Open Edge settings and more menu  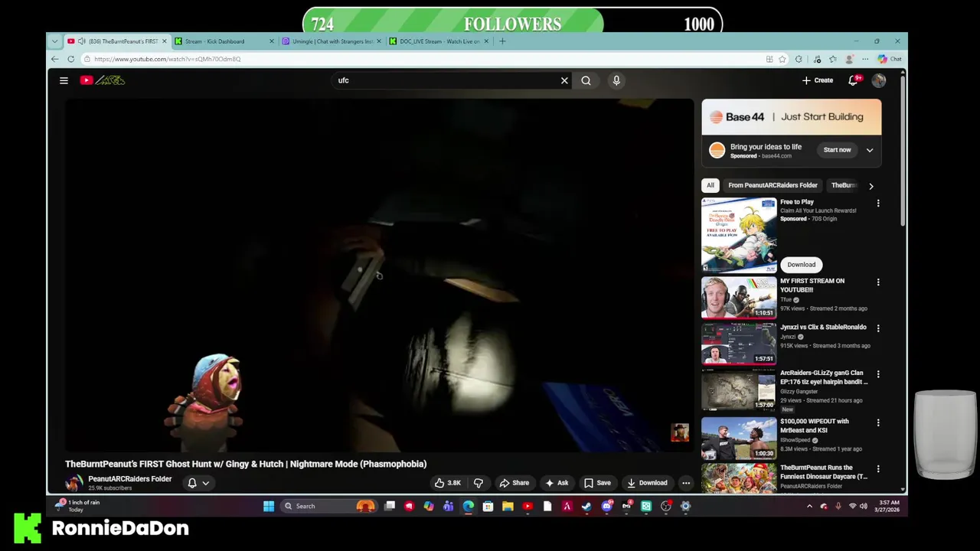point(865,59)
